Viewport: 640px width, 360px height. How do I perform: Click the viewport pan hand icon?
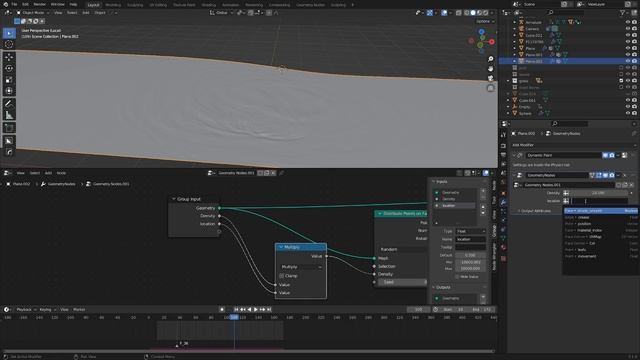tap(490, 69)
